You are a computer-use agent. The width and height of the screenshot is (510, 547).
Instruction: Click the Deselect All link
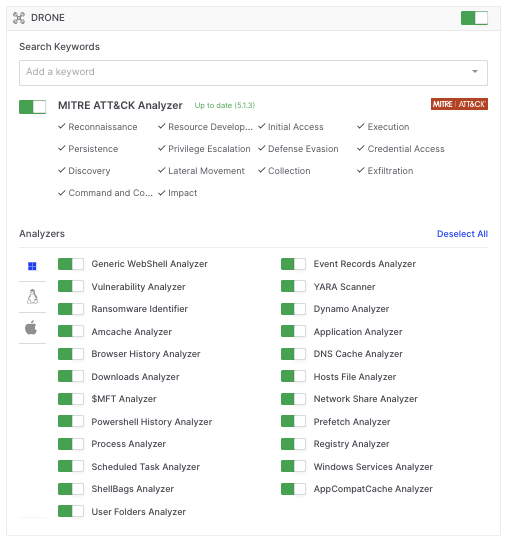(x=462, y=234)
